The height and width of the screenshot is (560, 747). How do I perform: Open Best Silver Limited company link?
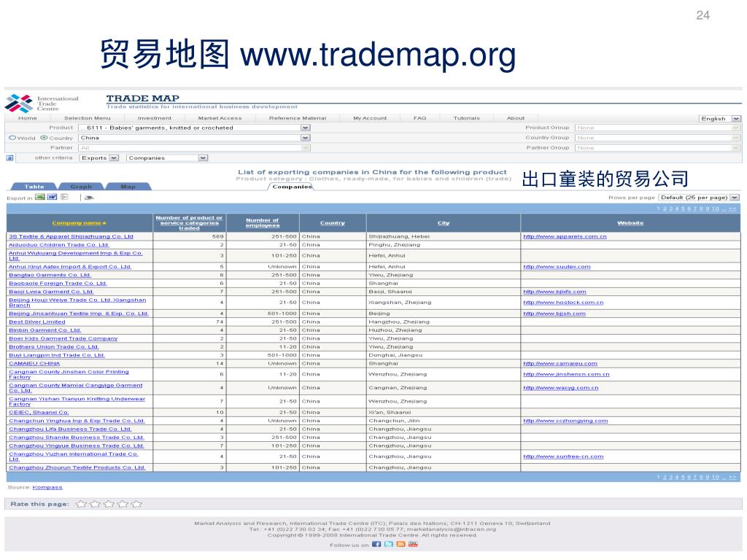pos(36,322)
